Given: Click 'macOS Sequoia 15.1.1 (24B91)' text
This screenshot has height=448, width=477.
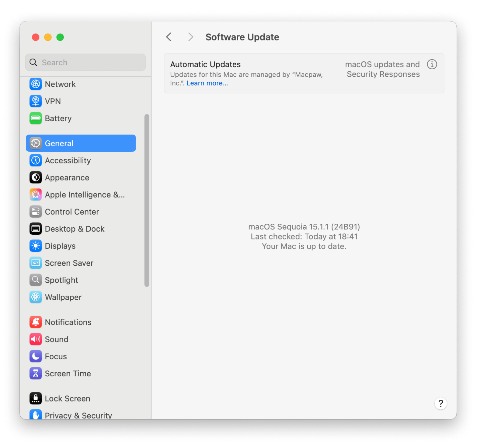Looking at the screenshot, I should click(x=304, y=227).
